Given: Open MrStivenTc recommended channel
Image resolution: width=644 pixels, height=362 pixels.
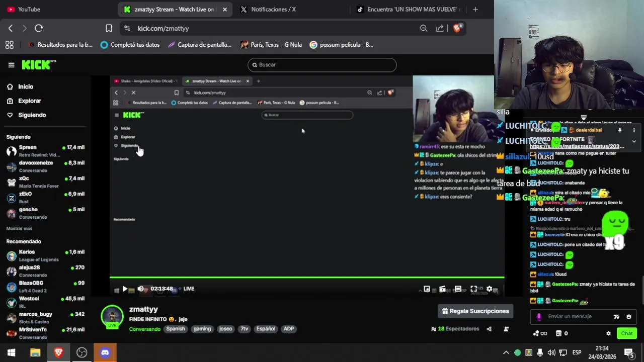Looking at the screenshot, I should click(45, 333).
